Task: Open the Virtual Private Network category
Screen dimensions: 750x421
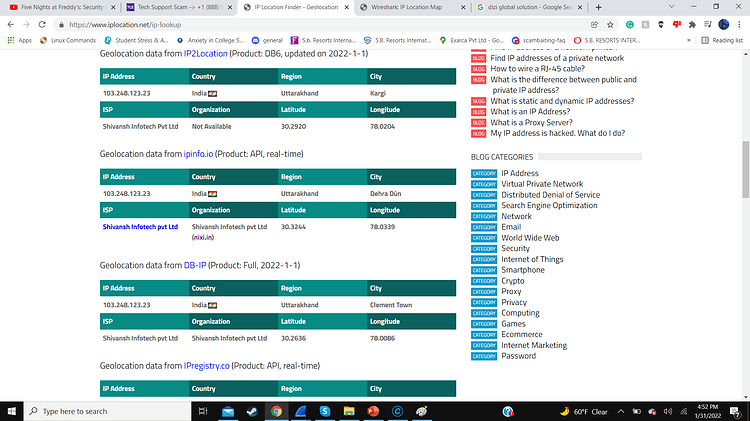Action: click(542, 184)
